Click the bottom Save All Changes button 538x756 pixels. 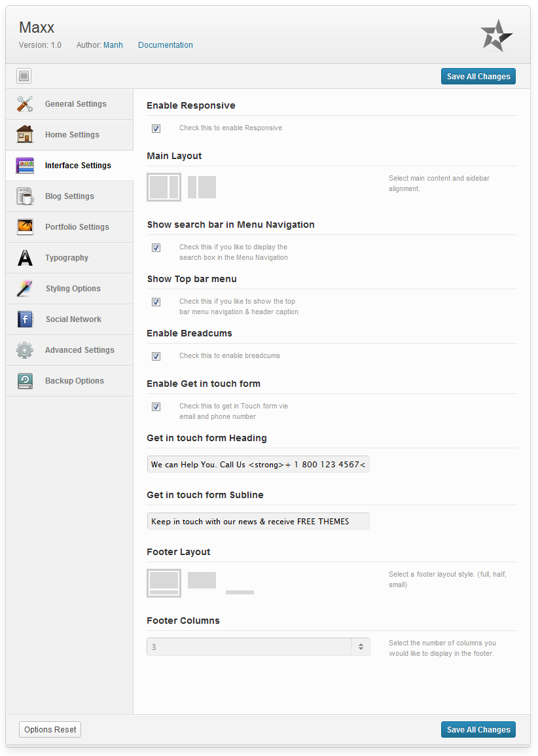(478, 729)
